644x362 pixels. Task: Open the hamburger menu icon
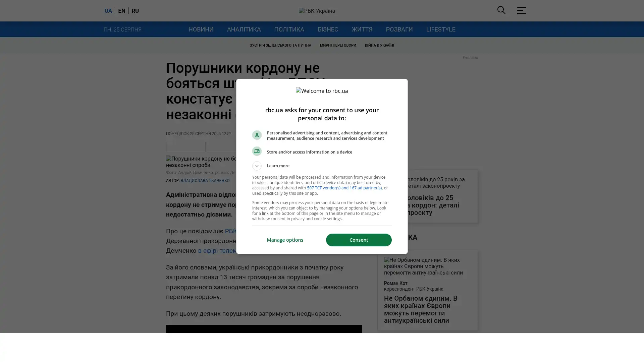tap(521, 10)
